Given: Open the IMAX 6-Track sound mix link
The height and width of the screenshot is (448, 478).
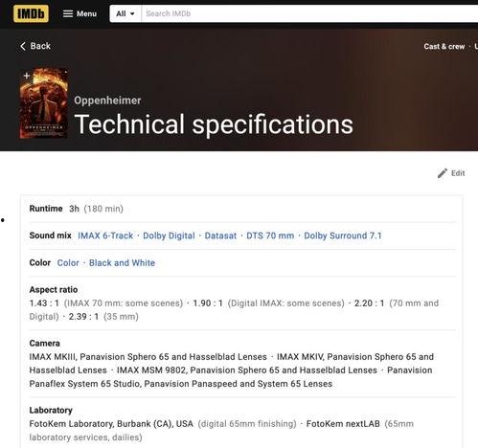Looking at the screenshot, I should (105, 235).
